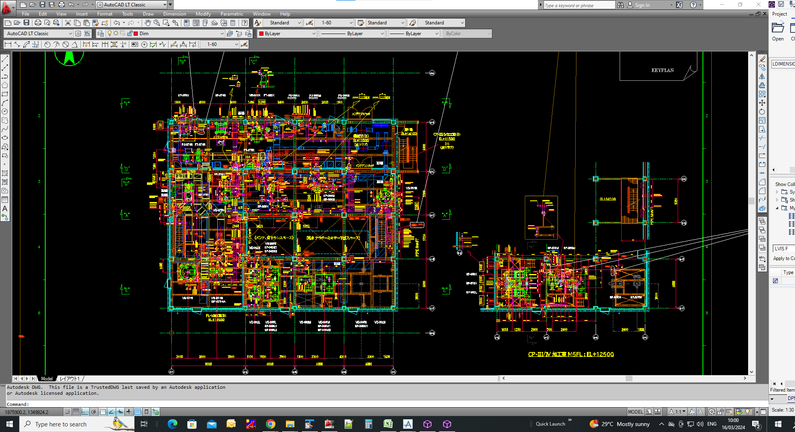
Task: Click the AutoCAD application menu logo
Action: click(x=8, y=8)
